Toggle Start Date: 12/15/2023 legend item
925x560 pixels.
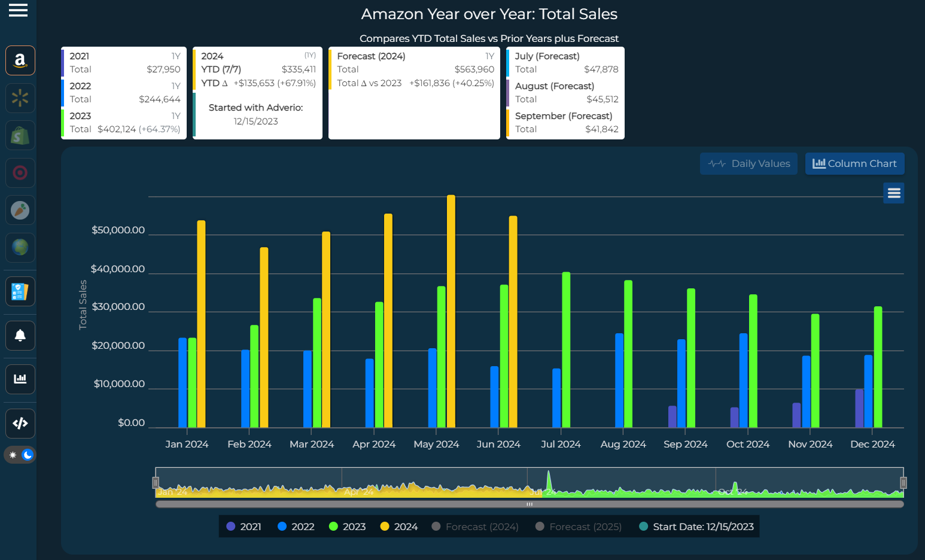[696, 526]
